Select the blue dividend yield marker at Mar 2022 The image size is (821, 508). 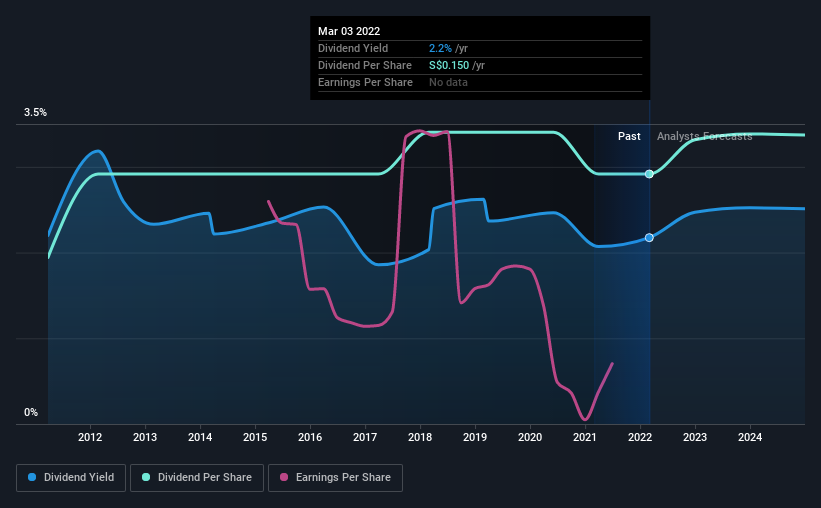[649, 238]
